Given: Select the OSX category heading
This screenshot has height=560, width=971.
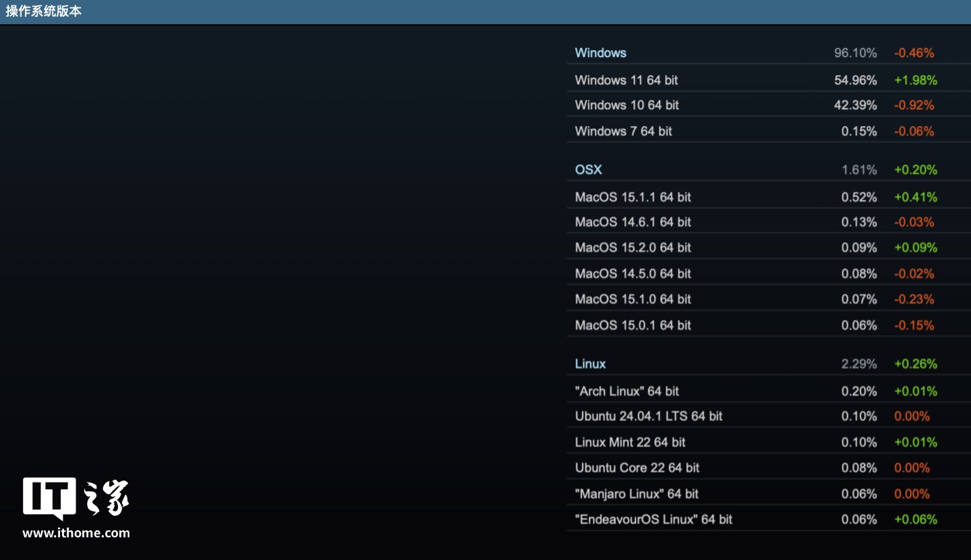Looking at the screenshot, I should pyautogui.click(x=588, y=170).
